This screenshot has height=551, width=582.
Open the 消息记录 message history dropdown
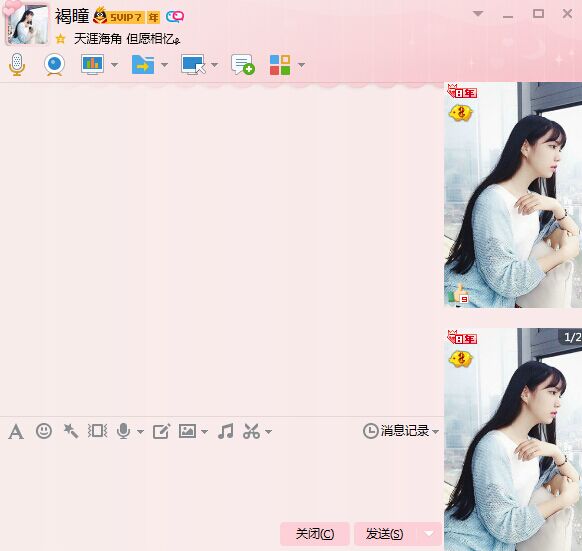pyautogui.click(x=401, y=431)
